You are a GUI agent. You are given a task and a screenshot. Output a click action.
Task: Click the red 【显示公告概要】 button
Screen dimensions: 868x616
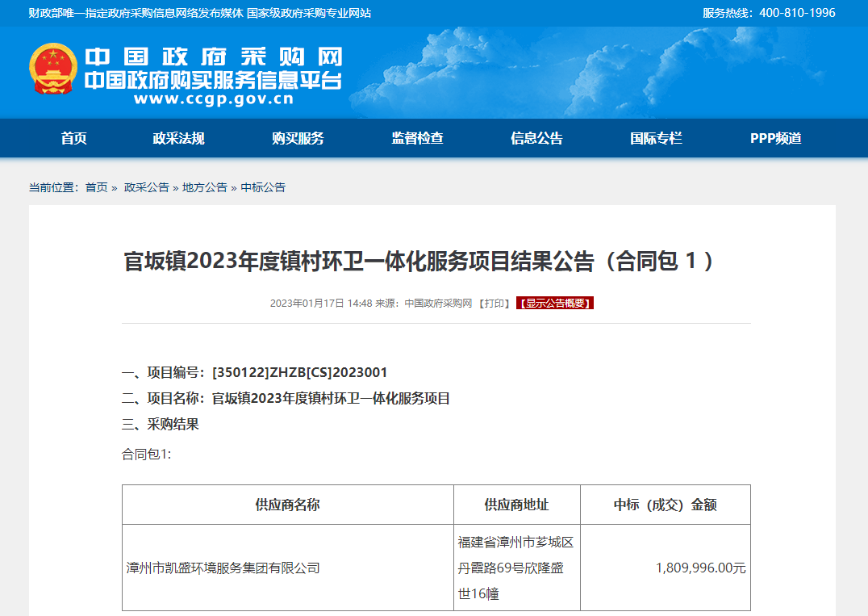click(555, 303)
